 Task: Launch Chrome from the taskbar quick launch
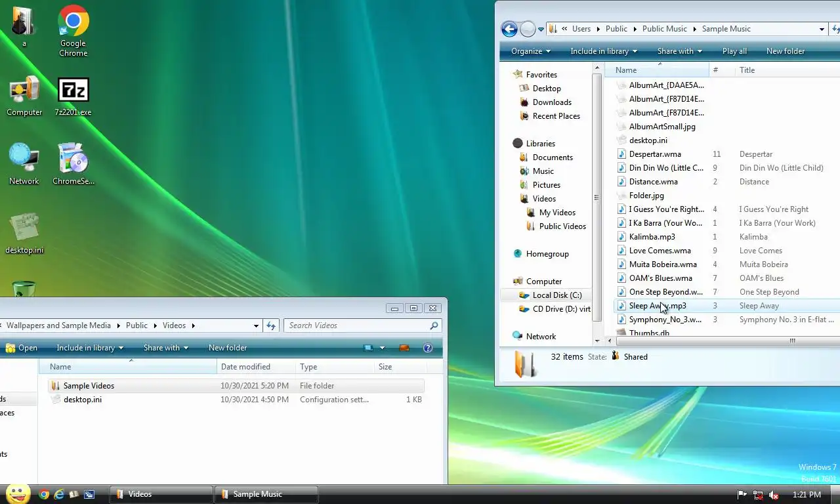(x=44, y=494)
